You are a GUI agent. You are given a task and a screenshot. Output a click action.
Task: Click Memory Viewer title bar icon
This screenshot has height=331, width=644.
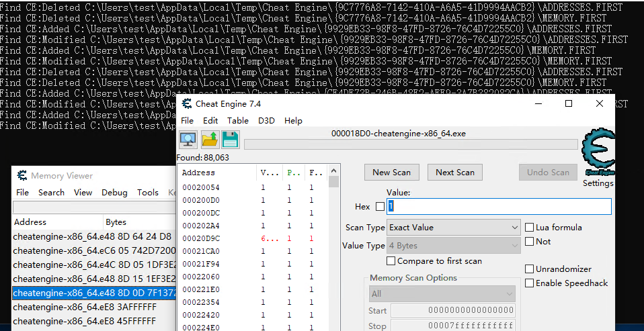pos(22,175)
